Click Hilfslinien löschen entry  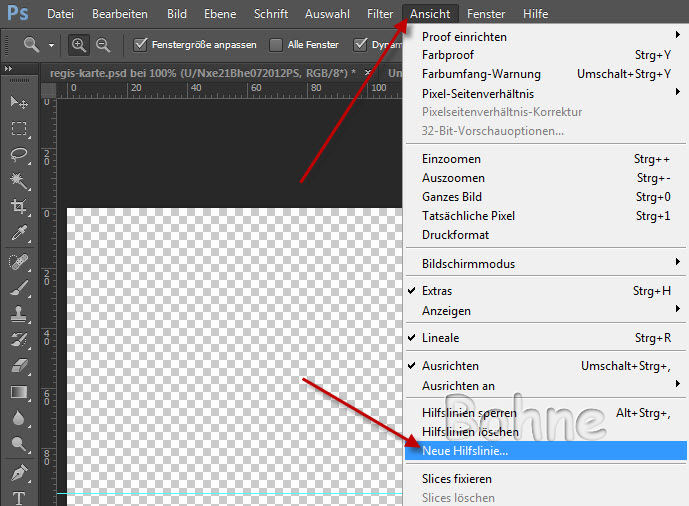[470, 432]
